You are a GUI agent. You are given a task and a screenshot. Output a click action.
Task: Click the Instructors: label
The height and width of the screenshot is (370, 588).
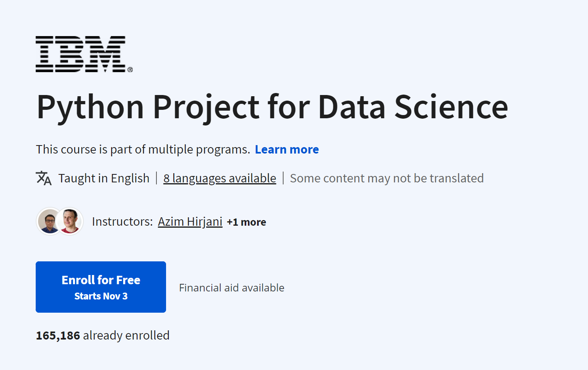122,222
